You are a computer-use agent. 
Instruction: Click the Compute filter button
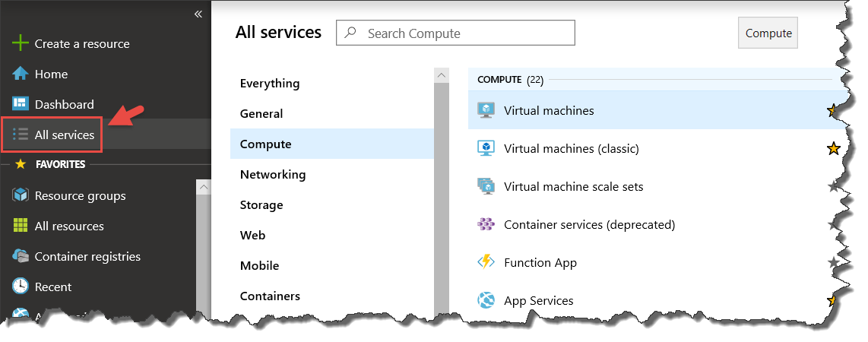coord(768,33)
